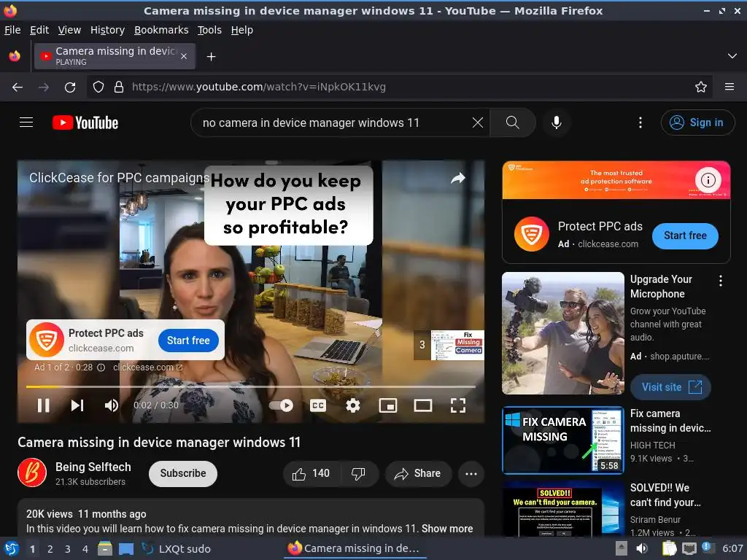
Task: Open the View menu
Action: click(69, 30)
